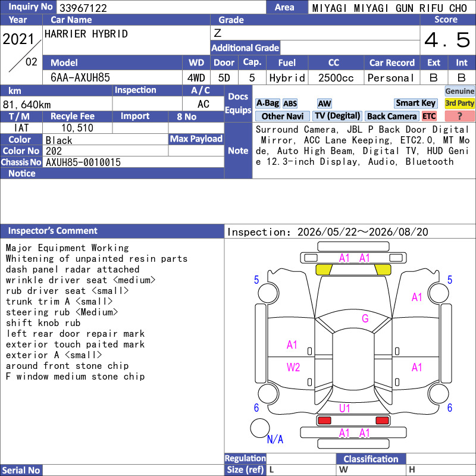Click the Serial No label
Screen dimensions: 476x476
21,470
